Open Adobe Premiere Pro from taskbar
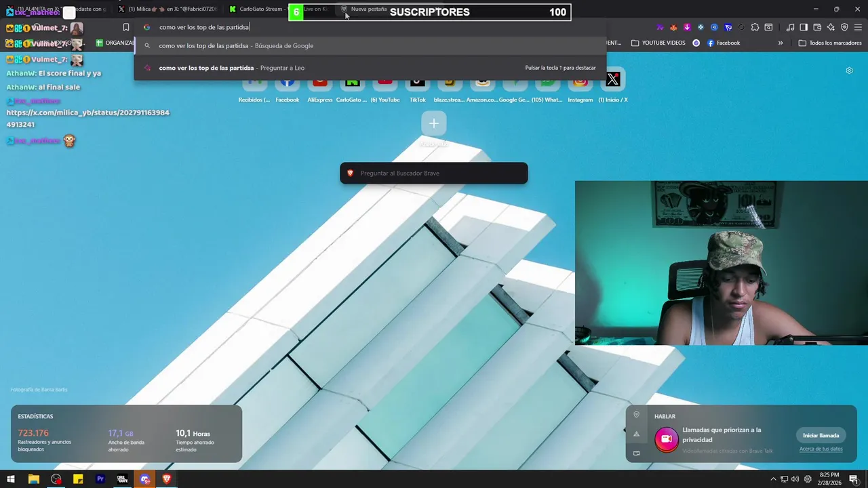The width and height of the screenshot is (868, 488). coord(100,479)
